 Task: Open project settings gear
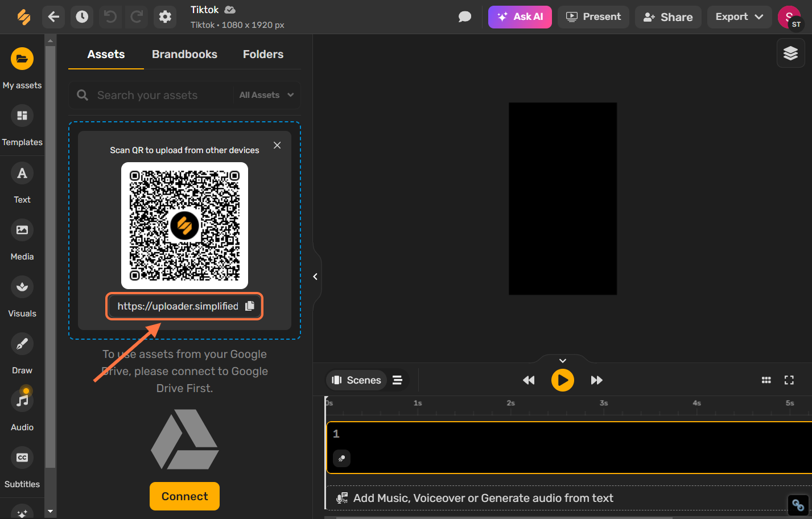coord(165,17)
